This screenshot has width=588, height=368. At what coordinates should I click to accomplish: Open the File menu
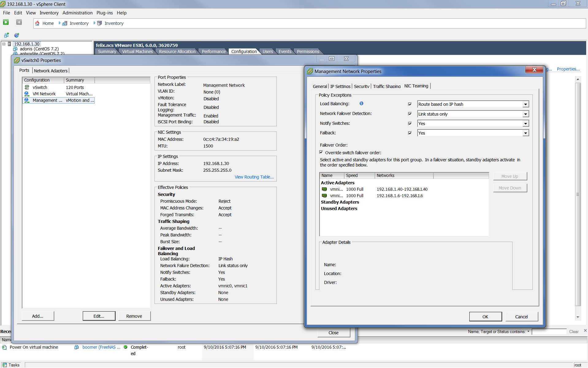click(x=6, y=13)
